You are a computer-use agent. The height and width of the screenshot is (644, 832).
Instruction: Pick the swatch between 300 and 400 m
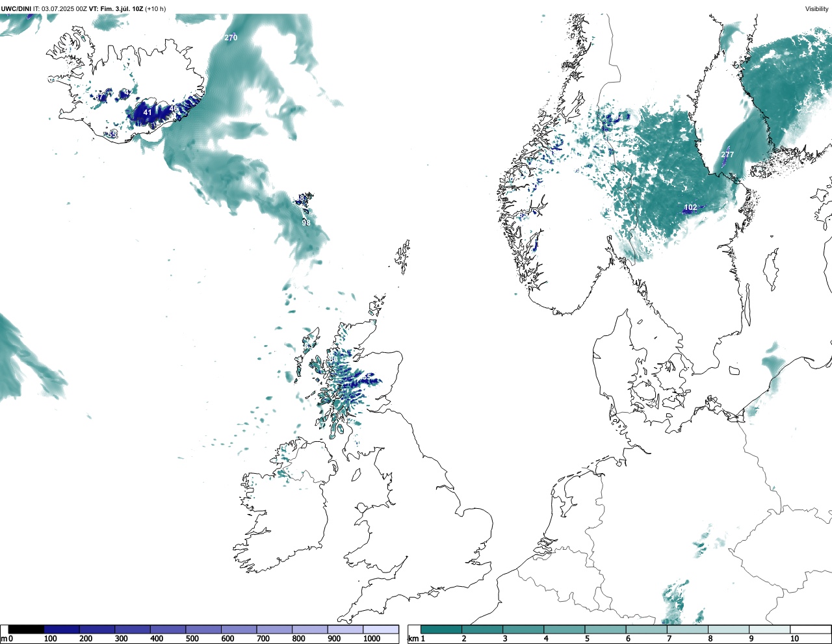[133, 630]
